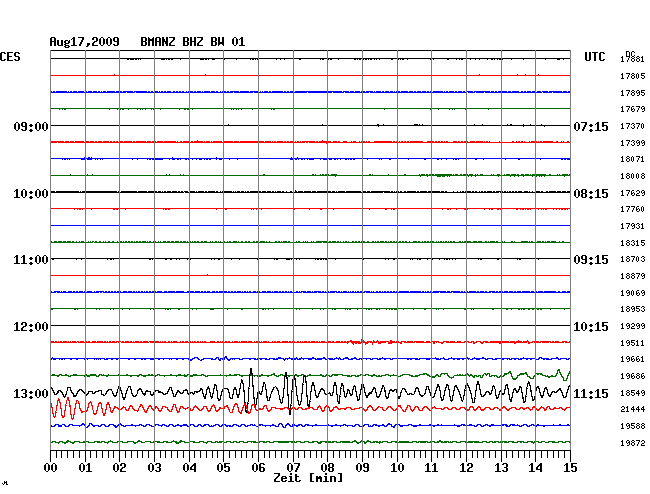Click the amplitude value 17629

[633, 193]
